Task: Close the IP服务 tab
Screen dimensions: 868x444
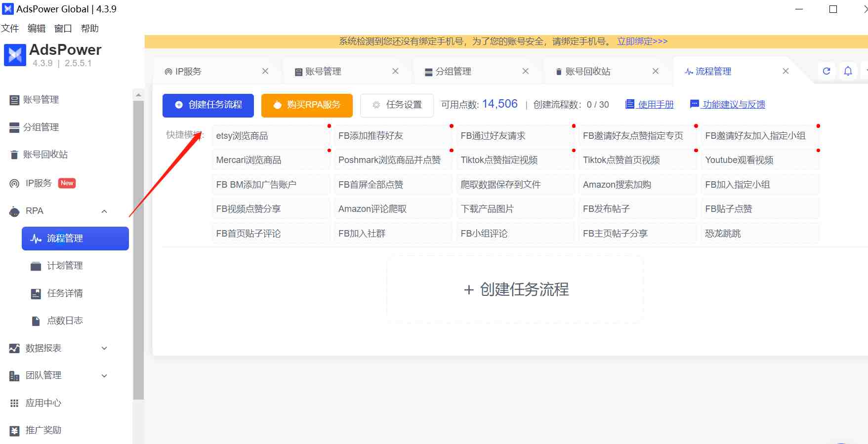Action: click(265, 71)
